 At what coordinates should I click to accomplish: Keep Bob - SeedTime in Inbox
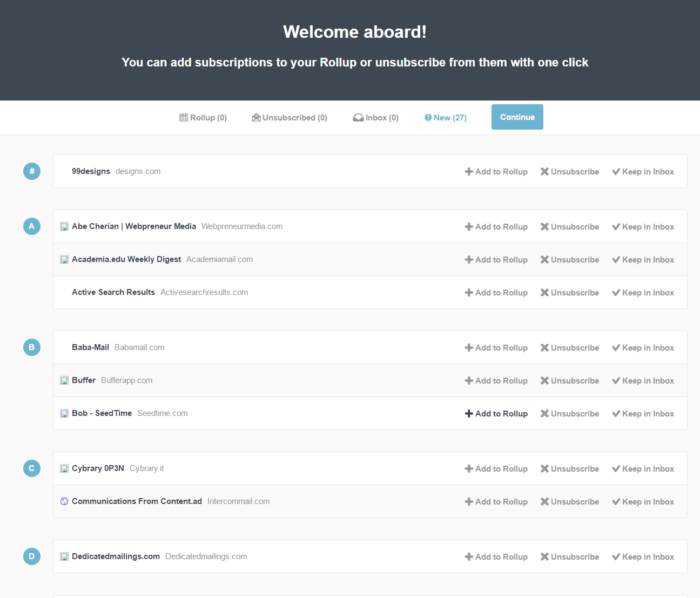[643, 414]
